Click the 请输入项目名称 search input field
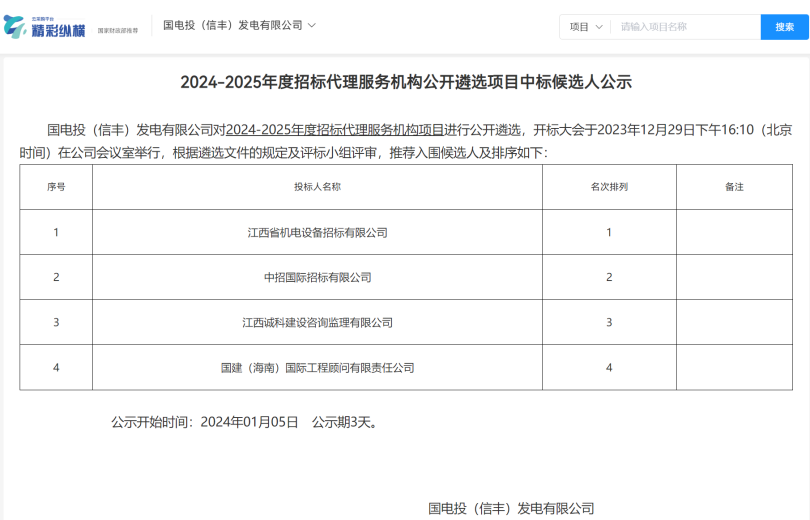The width and height of the screenshot is (810, 520). click(x=685, y=27)
